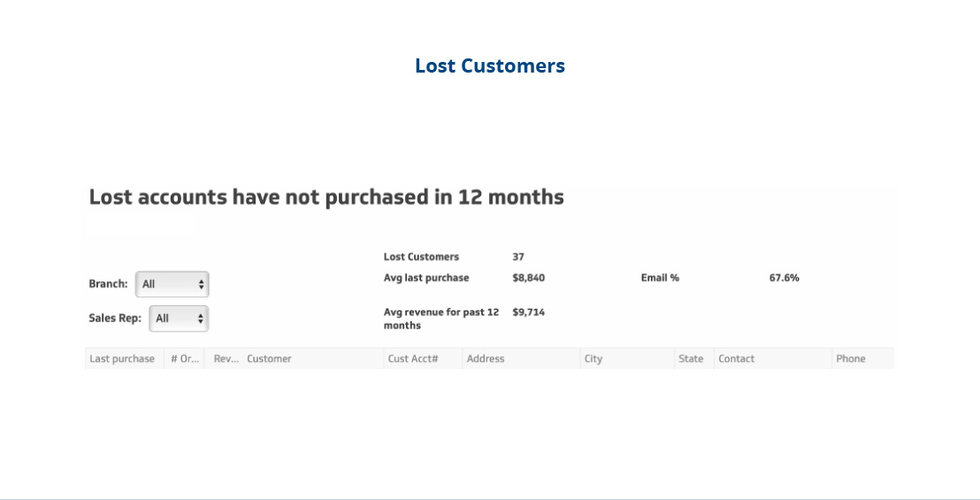Viewport: 980px width, 500px height.
Task: Select the Lost Customers count value 37
Action: click(x=518, y=257)
